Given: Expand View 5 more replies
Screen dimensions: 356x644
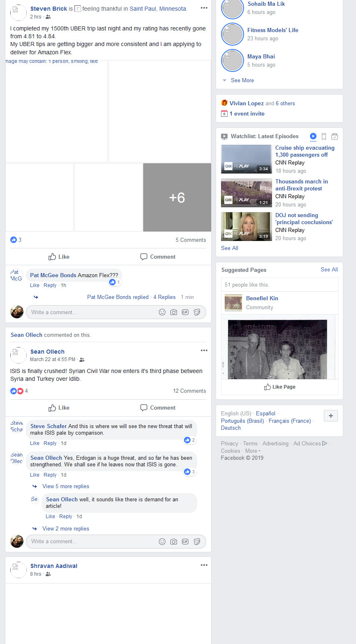Looking at the screenshot, I should click(x=65, y=486).
